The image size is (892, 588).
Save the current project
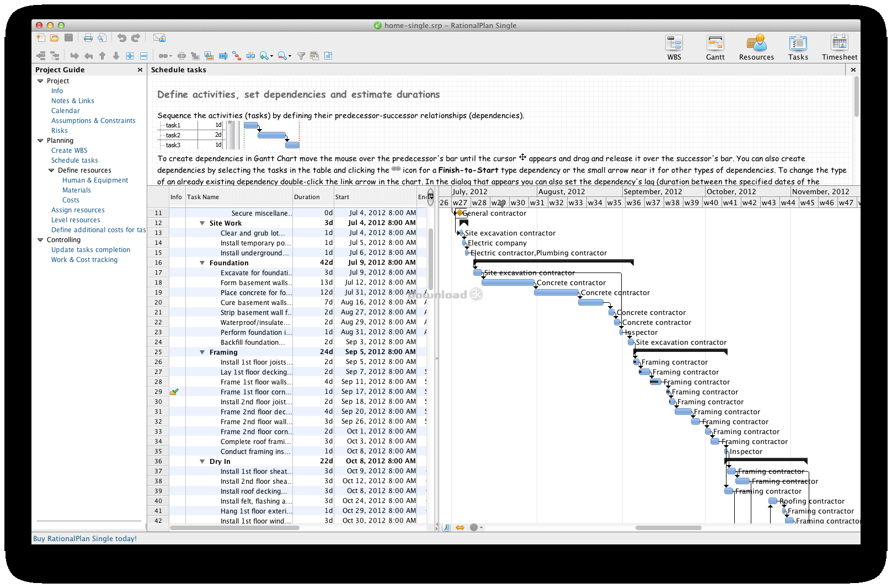pos(69,38)
